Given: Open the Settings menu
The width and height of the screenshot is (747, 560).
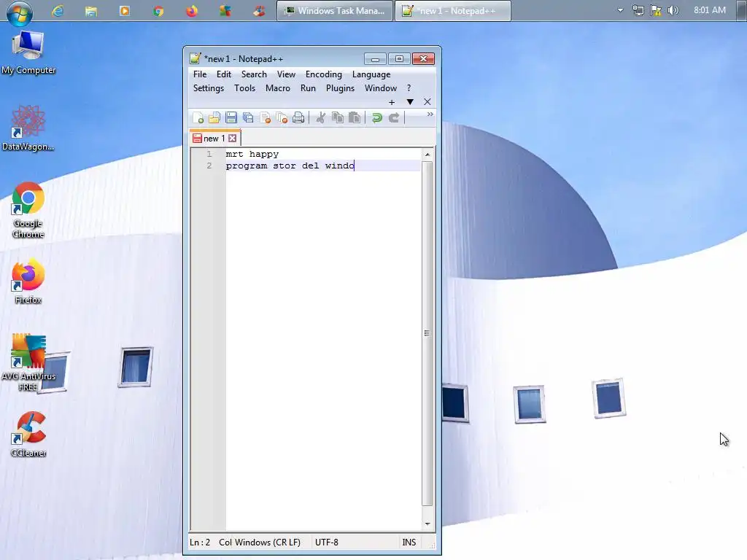Looking at the screenshot, I should [209, 88].
